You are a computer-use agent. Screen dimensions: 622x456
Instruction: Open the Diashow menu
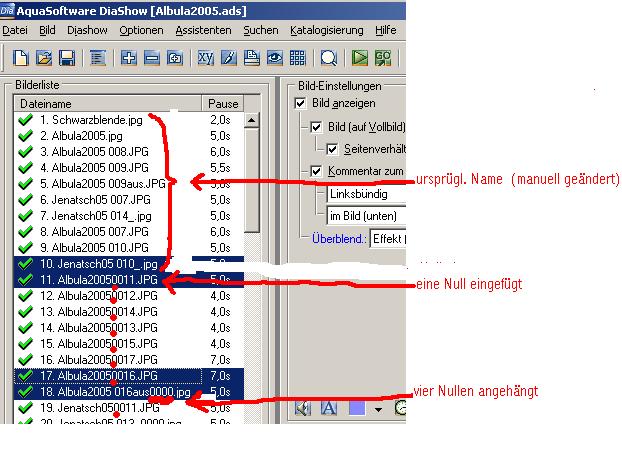pos(87,31)
